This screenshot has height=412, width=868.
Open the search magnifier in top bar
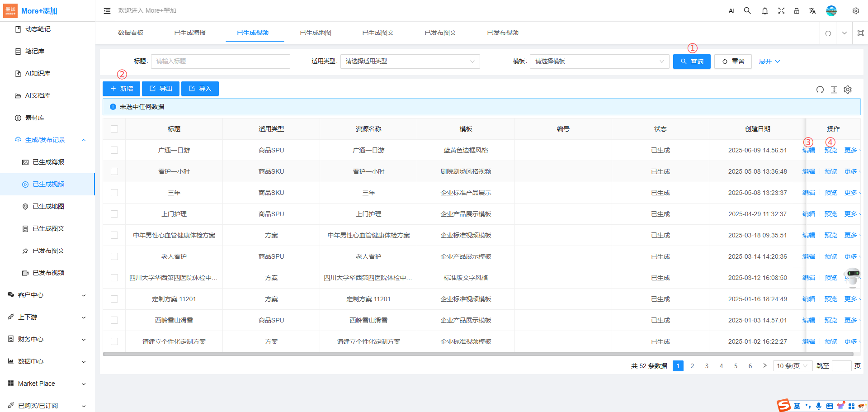(x=747, y=11)
